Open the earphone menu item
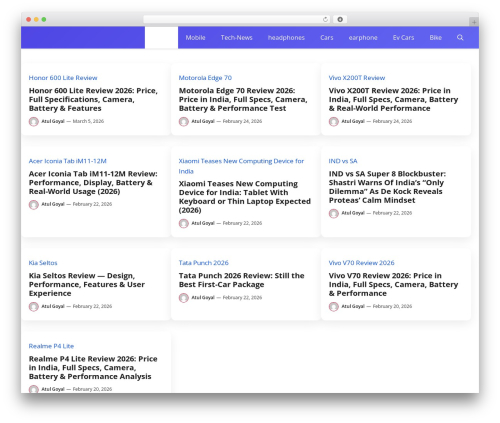The width and height of the screenshot is (500, 423). click(363, 38)
